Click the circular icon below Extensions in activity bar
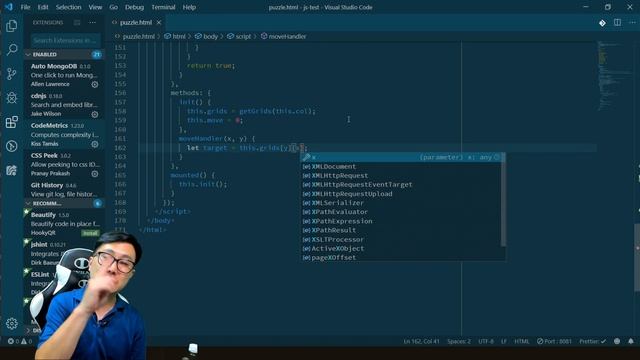The width and height of the screenshot is (640, 360). click(x=11, y=146)
